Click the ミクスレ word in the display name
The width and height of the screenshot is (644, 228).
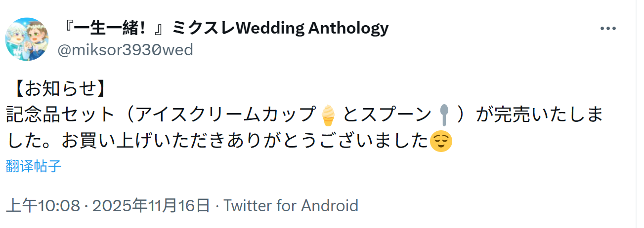point(204,28)
